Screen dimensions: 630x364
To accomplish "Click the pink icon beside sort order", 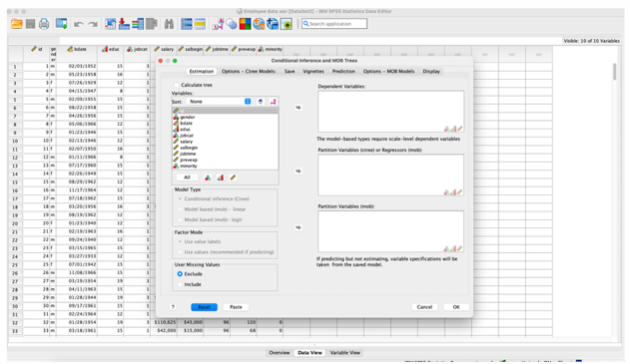I will click(274, 102).
